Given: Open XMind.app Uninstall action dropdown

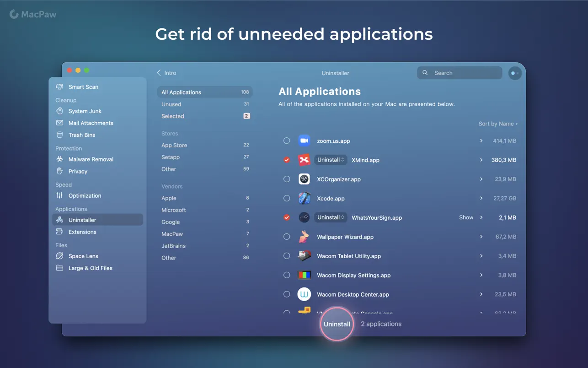Looking at the screenshot, I should pos(331,160).
